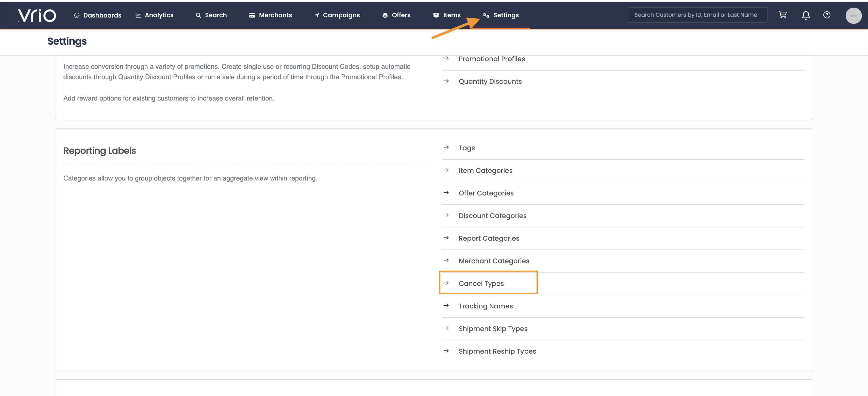Open Shipment Skip Types link
868x396 pixels.
(493, 328)
